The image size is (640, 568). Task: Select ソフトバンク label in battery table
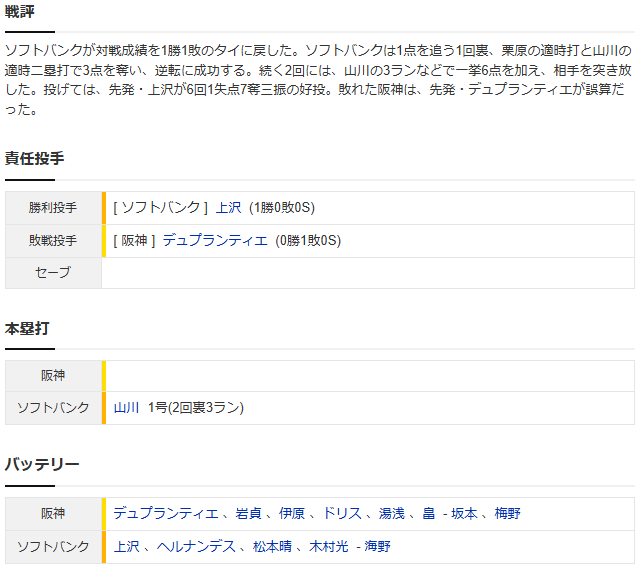point(53,546)
